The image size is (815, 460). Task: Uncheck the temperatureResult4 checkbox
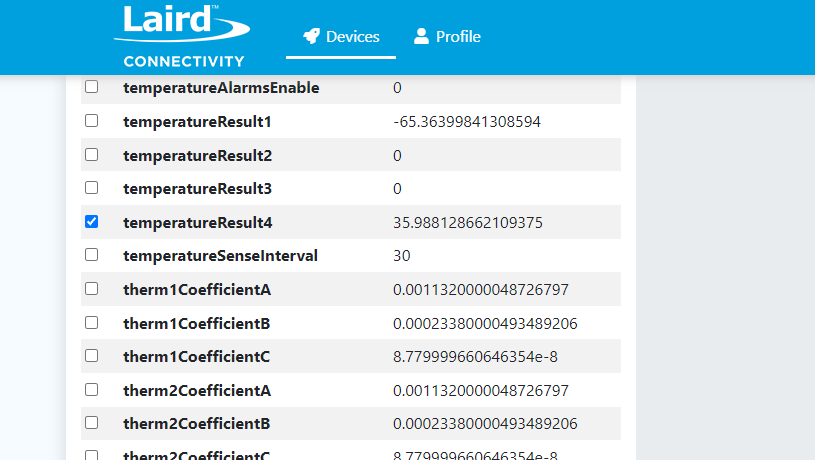click(92, 221)
